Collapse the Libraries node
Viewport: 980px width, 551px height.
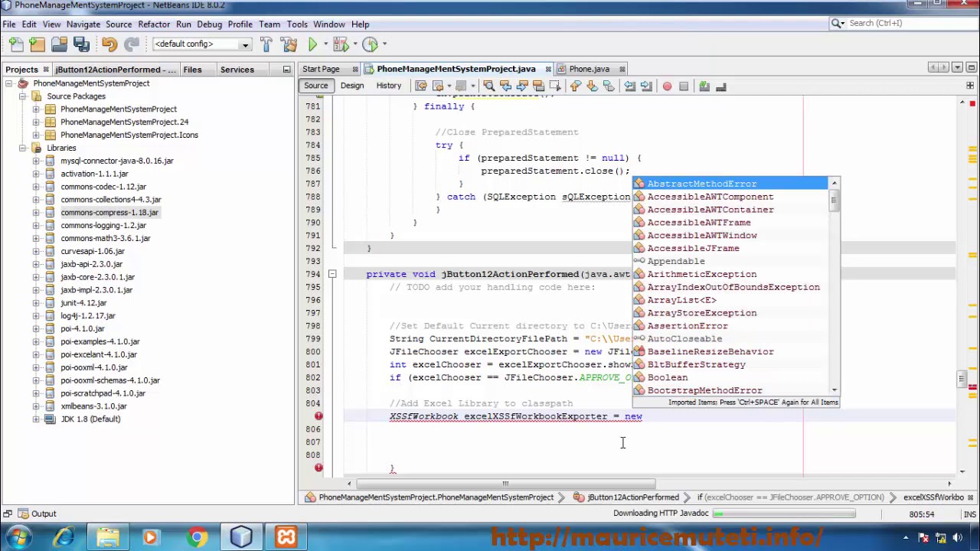[23, 148]
